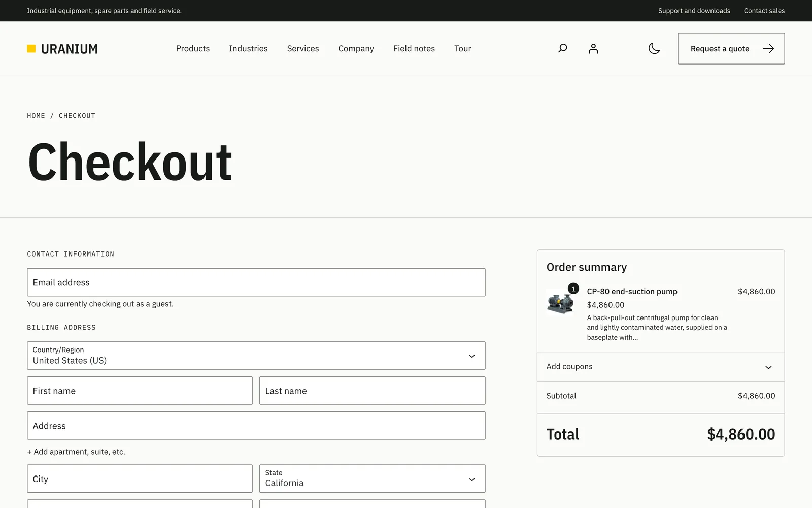Click the Request a quote button
The width and height of the screenshot is (812, 508).
[731, 49]
